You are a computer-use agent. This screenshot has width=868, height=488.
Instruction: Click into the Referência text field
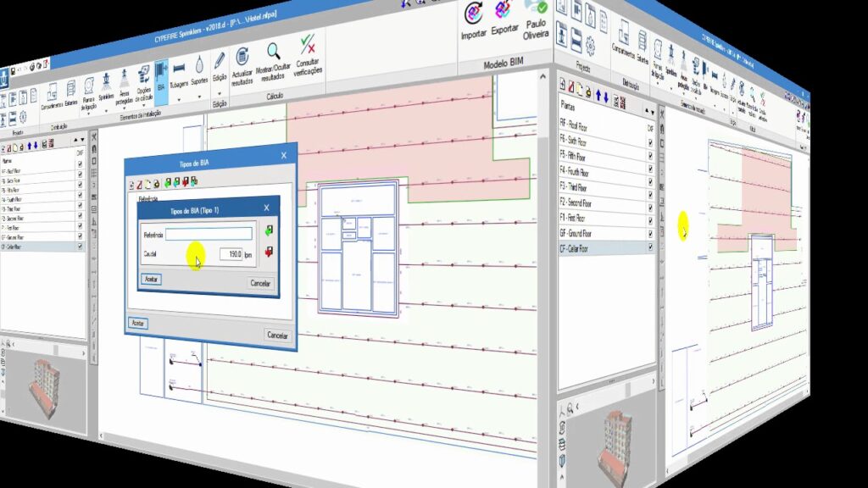click(209, 233)
